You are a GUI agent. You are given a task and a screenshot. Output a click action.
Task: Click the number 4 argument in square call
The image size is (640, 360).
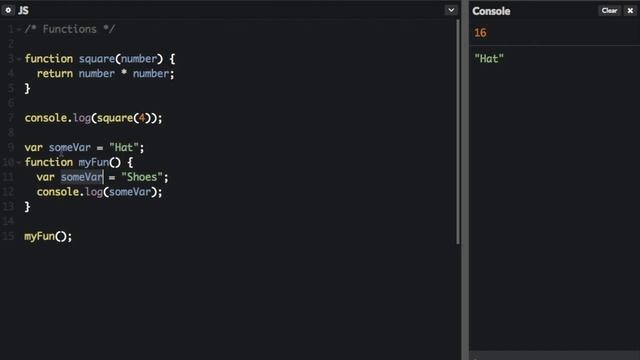pos(142,118)
